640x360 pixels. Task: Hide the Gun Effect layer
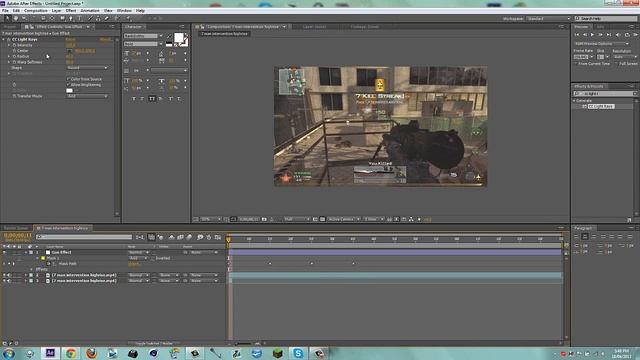(x=4, y=253)
